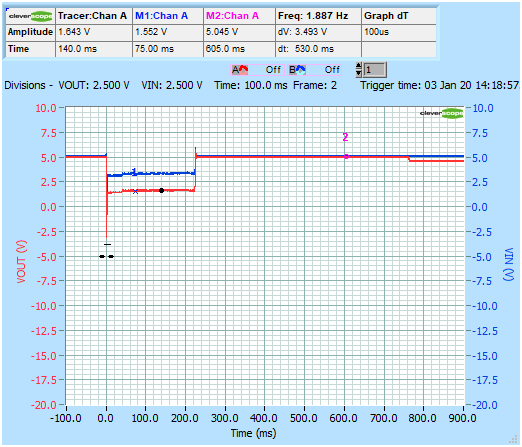Image resolution: width=522 pixels, height=447 pixels.
Task: Select magenta square marker on trace at 605 ms
Action: 346,156
